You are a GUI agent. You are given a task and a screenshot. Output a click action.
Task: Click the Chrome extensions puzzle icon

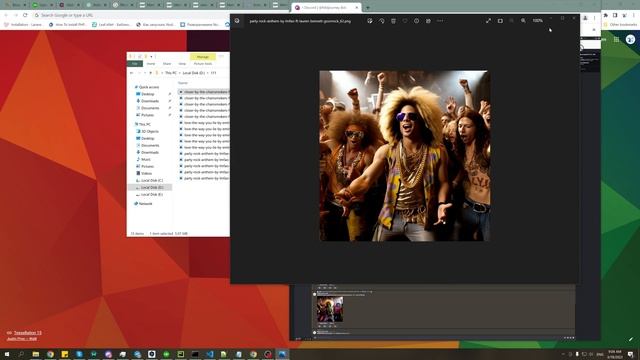point(606,15)
